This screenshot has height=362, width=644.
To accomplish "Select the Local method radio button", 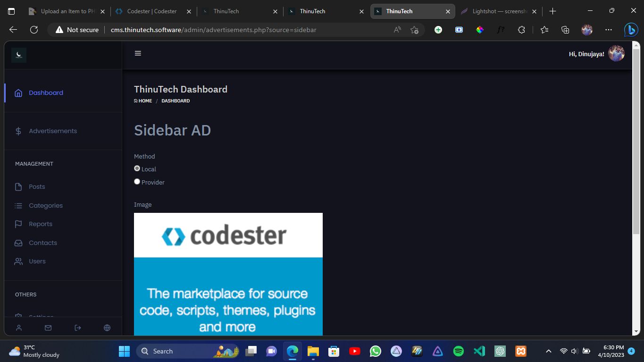I will (137, 168).
